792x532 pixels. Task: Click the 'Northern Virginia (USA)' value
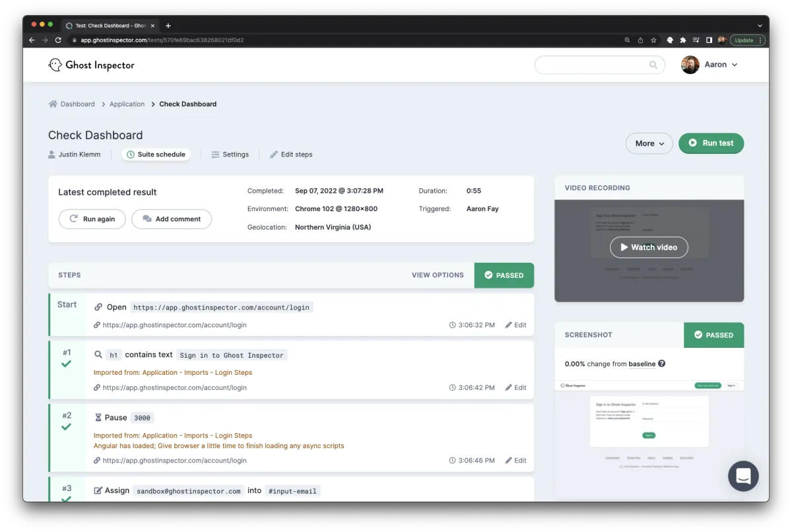pyautogui.click(x=333, y=227)
